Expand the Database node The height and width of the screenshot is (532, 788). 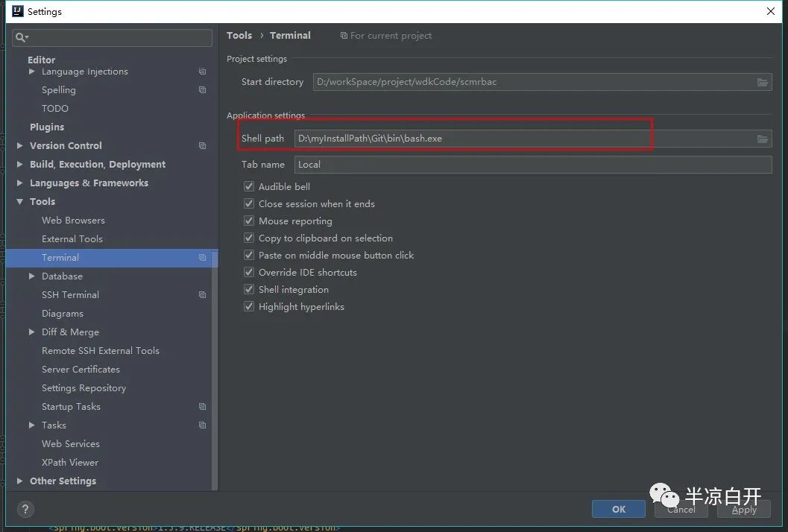31,276
